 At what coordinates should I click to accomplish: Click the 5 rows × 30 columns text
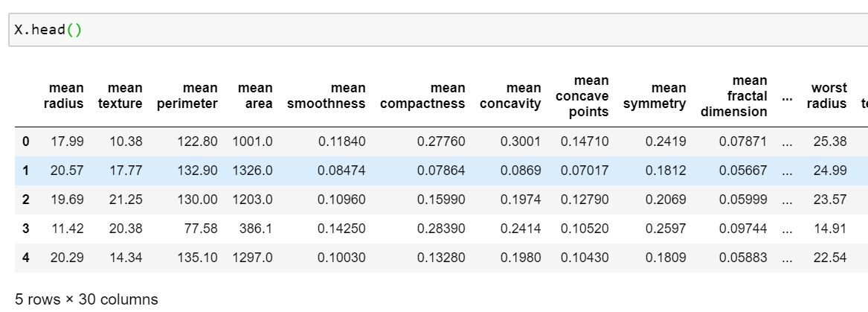[86, 299]
